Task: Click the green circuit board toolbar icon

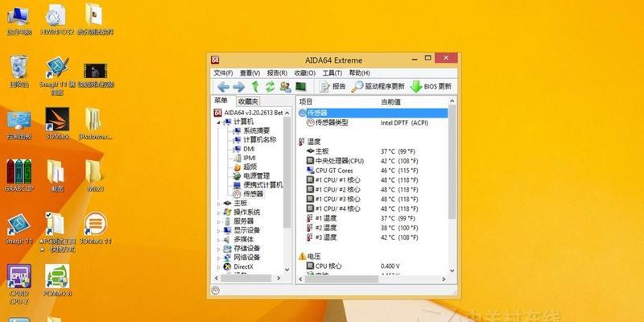Action: (x=301, y=87)
